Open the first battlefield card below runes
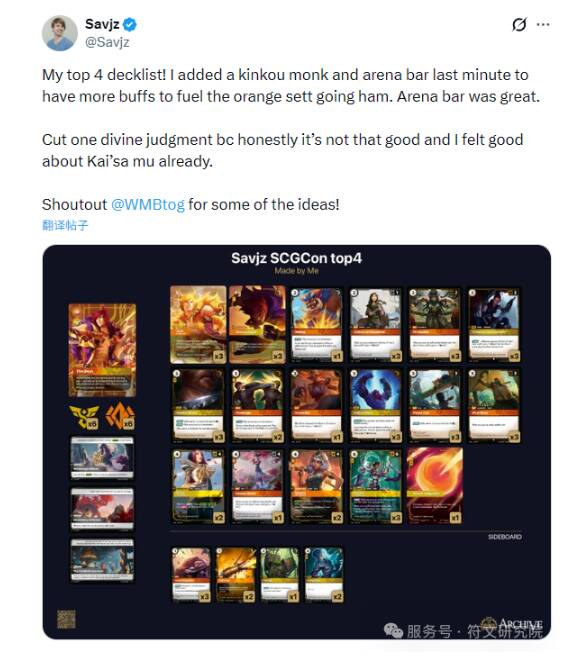 (x=102, y=458)
